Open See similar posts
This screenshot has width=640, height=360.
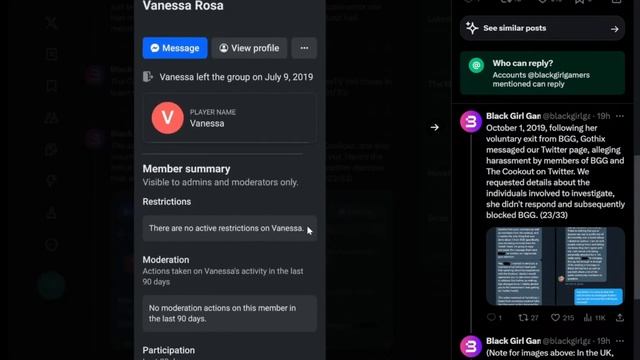(542, 28)
